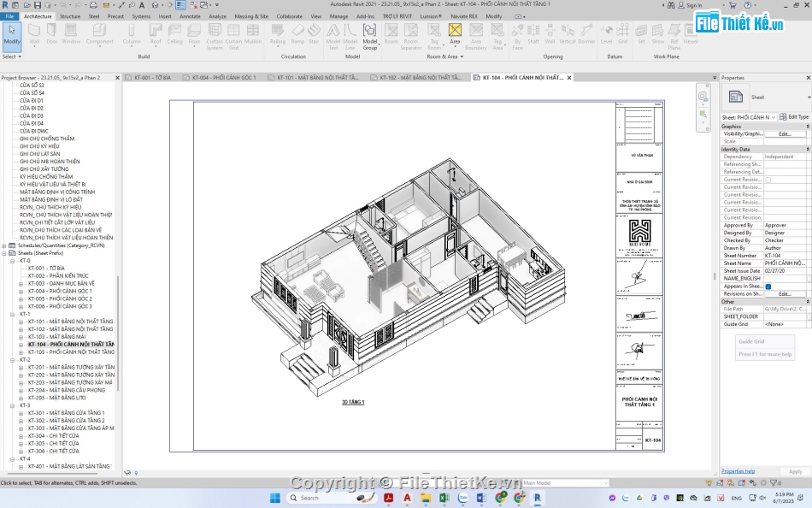Select the Shaft opening tool
This screenshot has height=508, width=812.
[x=533, y=35]
